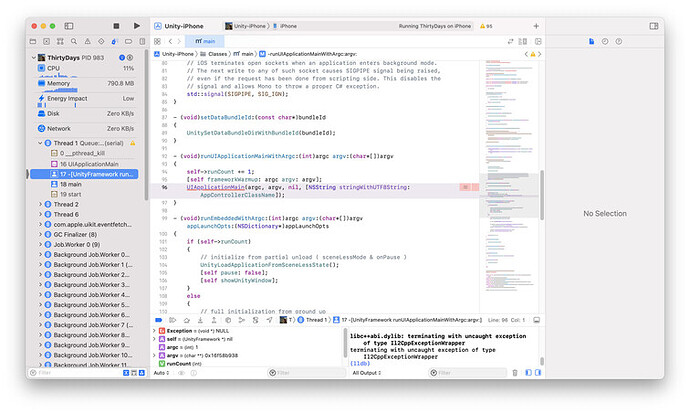The height and width of the screenshot is (412, 690).
Task: Expand the Job.Worker 0 thread
Action: 40,244
